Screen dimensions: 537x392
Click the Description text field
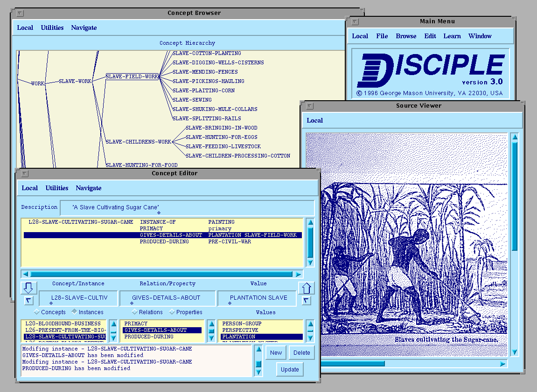click(x=187, y=207)
